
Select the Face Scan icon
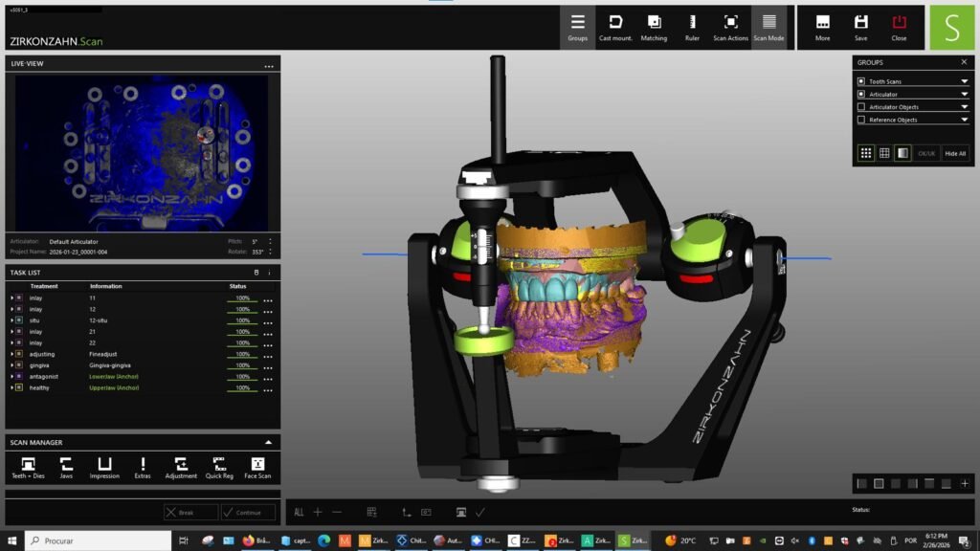(257, 466)
